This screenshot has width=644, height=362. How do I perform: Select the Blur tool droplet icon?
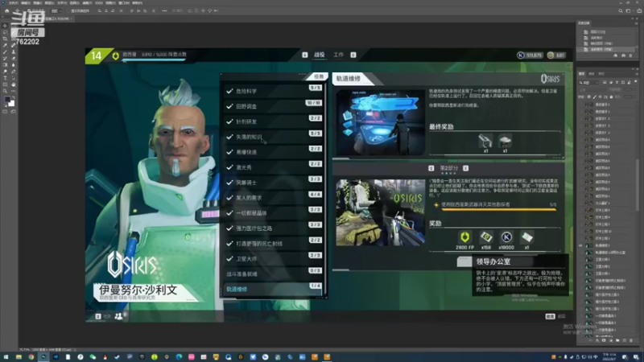13,65
